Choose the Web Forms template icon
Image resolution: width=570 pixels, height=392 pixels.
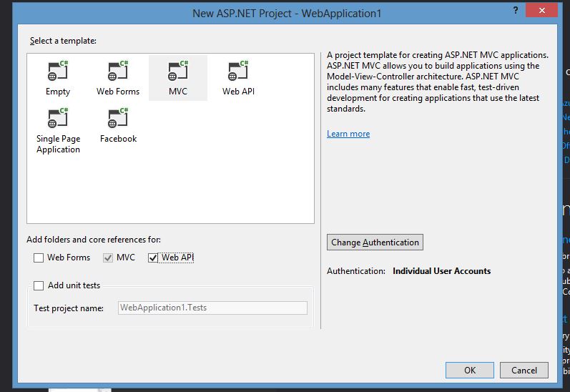click(x=118, y=71)
